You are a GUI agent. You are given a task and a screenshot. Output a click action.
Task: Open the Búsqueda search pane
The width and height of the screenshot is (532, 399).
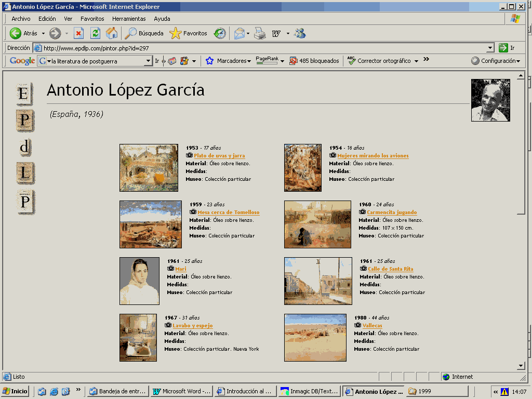pyautogui.click(x=144, y=33)
